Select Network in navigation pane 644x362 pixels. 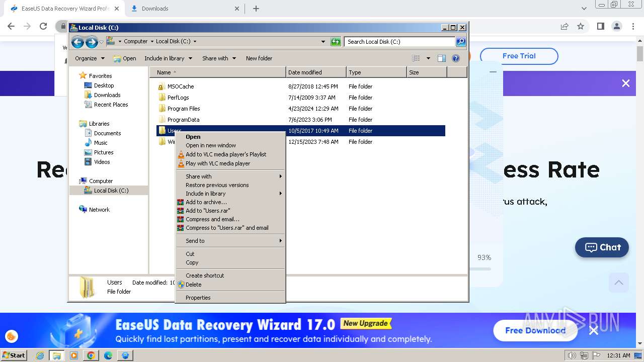tap(99, 210)
